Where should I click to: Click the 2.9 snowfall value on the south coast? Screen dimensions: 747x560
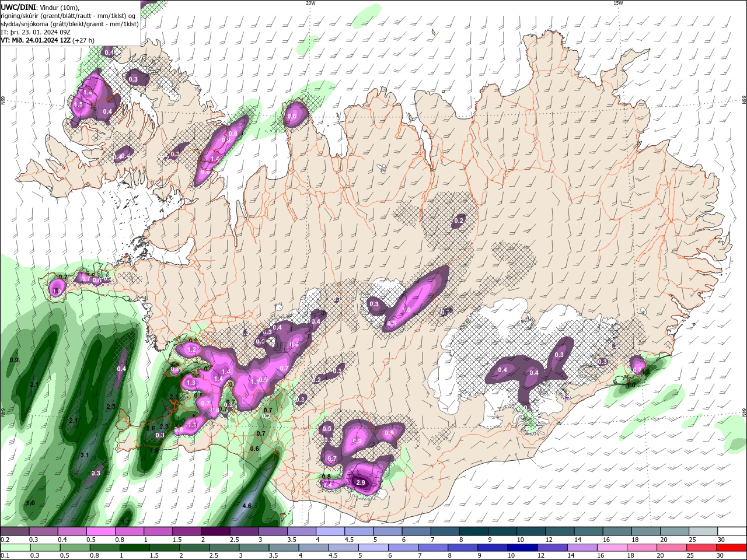click(x=361, y=483)
